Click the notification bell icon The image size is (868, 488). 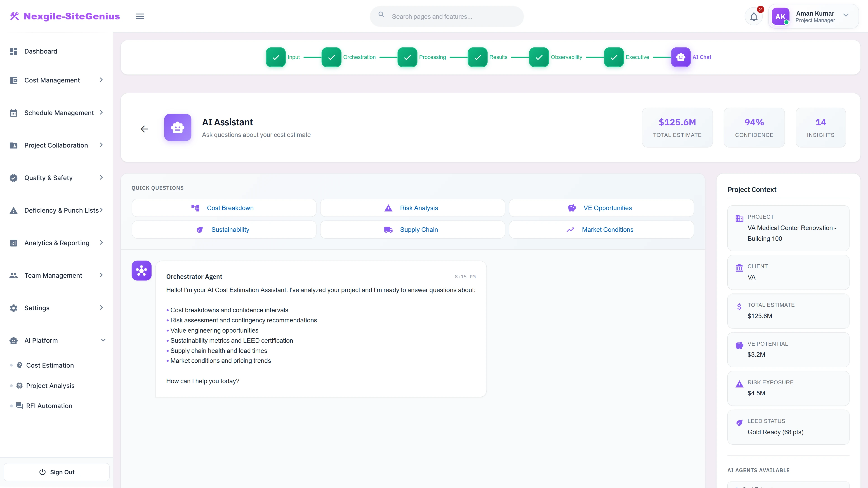(x=754, y=16)
